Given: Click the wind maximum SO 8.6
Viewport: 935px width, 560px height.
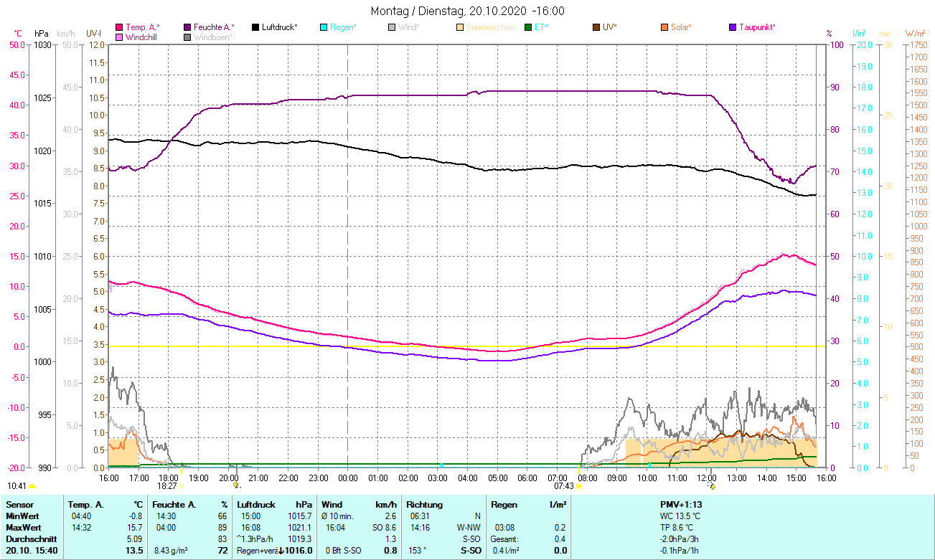Looking at the screenshot, I should 382,528.
